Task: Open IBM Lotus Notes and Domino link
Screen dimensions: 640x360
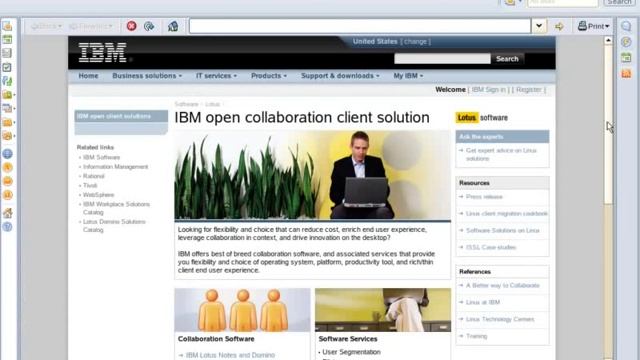Action: [x=230, y=355]
